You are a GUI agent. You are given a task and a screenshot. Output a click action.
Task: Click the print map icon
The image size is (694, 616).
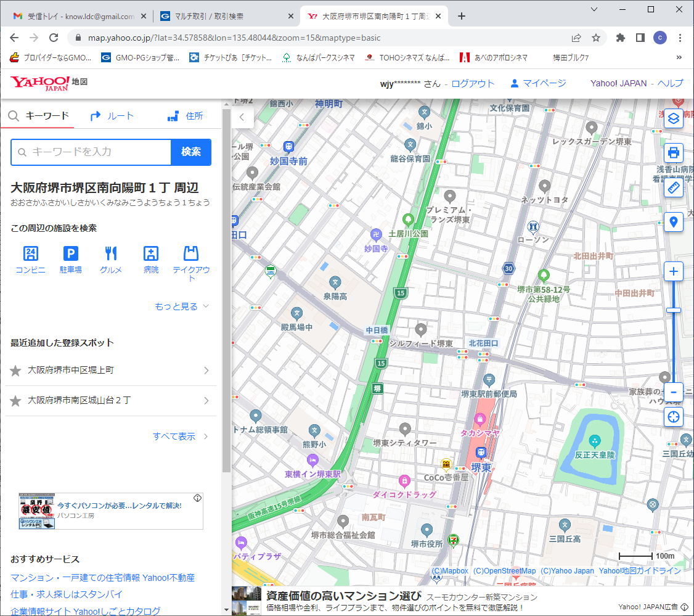(x=674, y=152)
